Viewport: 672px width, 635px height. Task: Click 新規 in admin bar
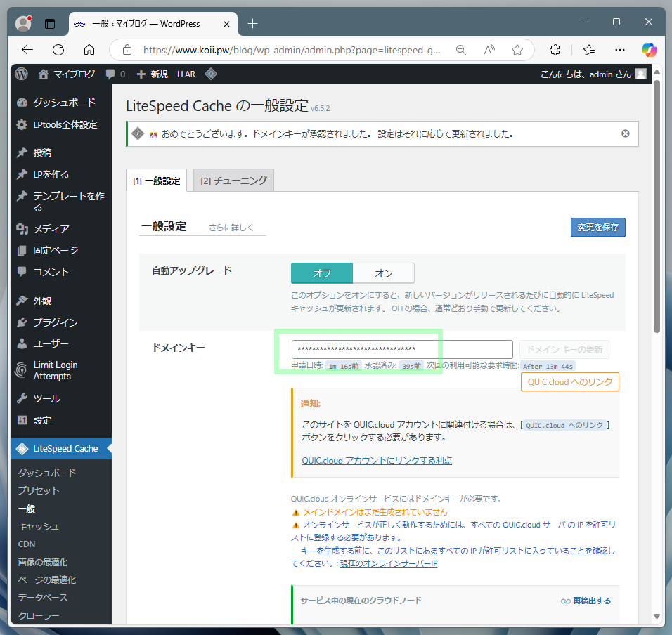point(152,74)
